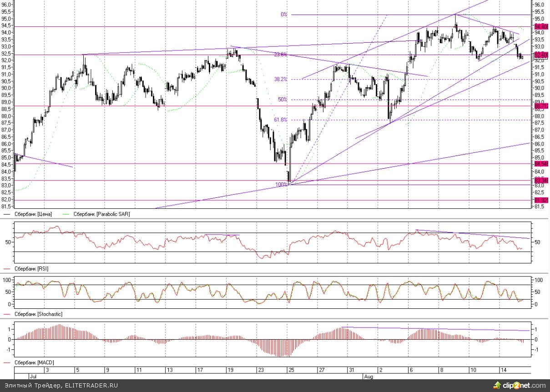Click the Сбербанк [RSI] indicator label
The height and width of the screenshot is (392, 550).
(31, 269)
